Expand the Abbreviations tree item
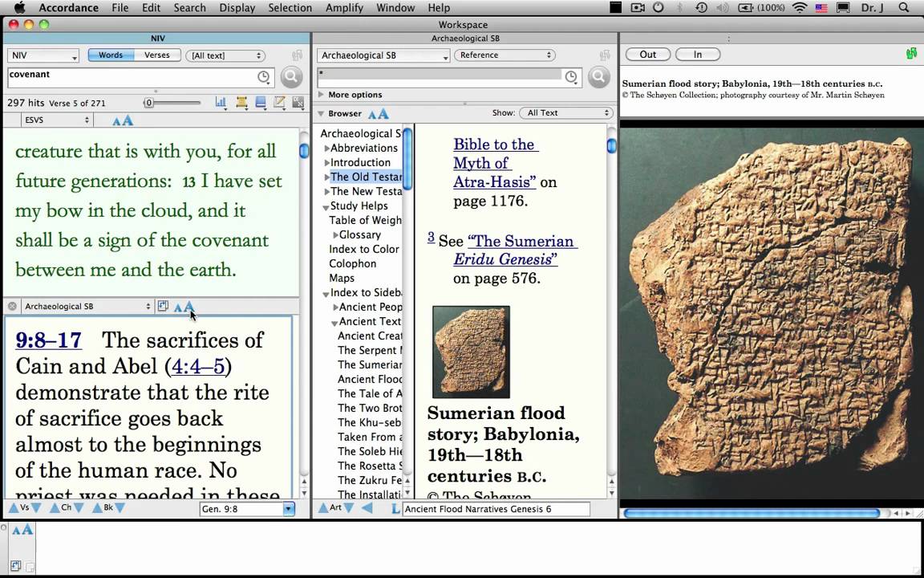The image size is (924, 578). (x=326, y=148)
